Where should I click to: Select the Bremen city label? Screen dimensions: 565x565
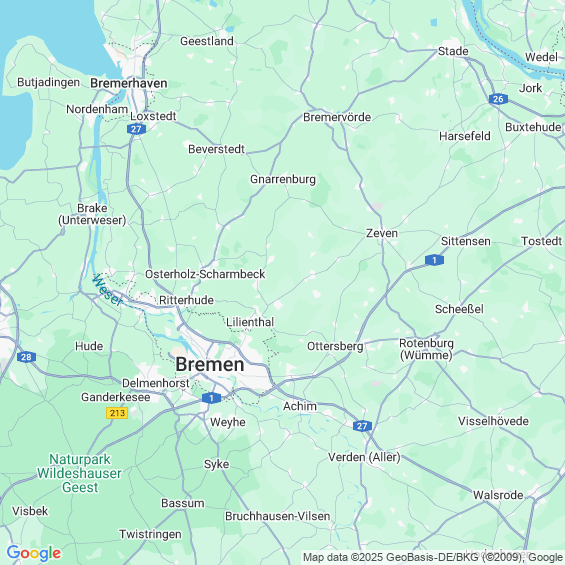click(210, 364)
